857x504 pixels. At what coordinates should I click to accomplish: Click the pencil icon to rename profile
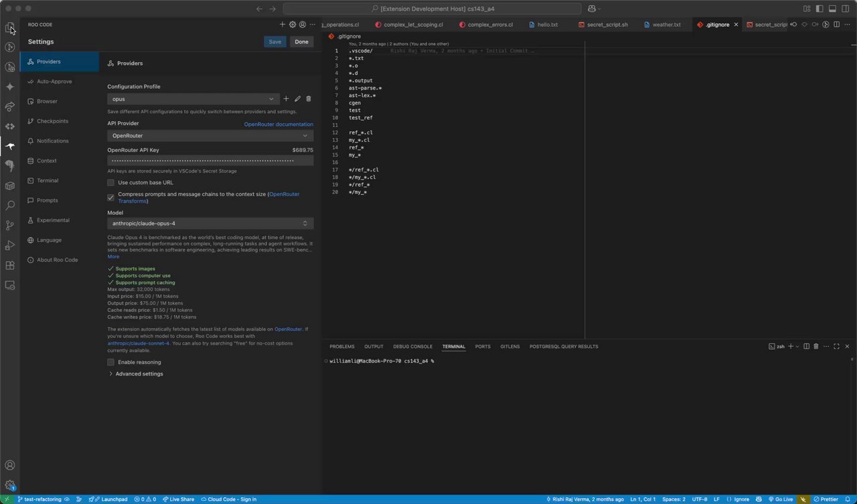tap(297, 99)
